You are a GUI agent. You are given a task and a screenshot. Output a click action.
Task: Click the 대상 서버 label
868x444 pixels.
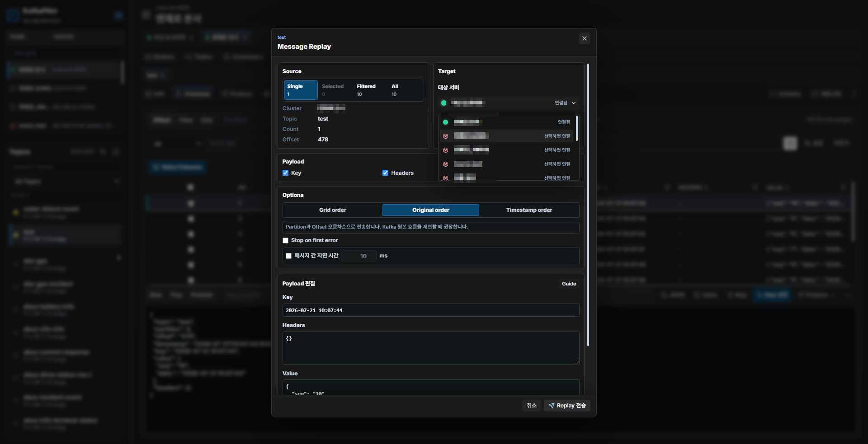pyautogui.click(x=448, y=88)
